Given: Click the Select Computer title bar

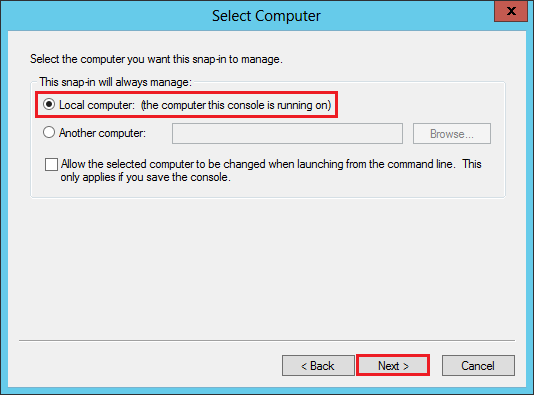Looking at the screenshot, I should [x=266, y=16].
